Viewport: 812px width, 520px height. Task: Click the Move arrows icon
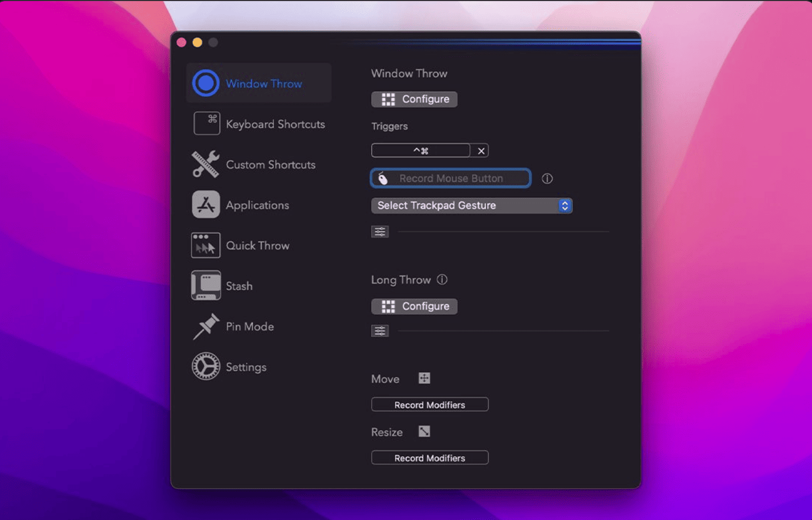tap(424, 378)
